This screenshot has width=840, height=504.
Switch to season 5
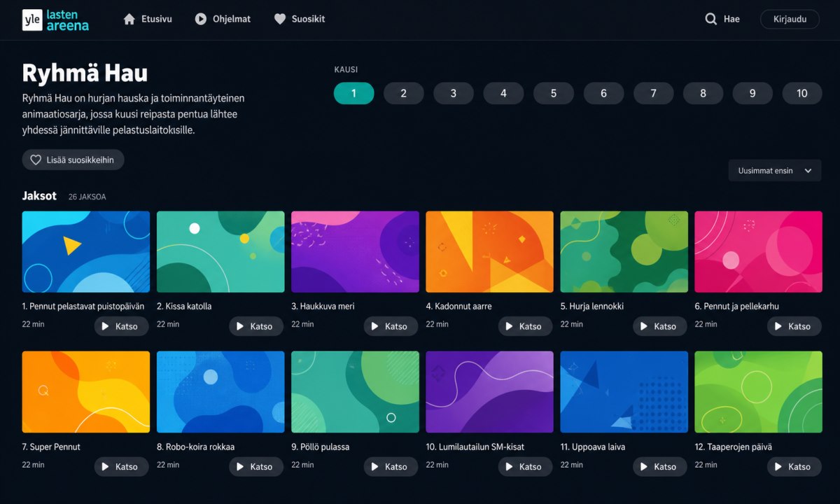click(x=553, y=93)
